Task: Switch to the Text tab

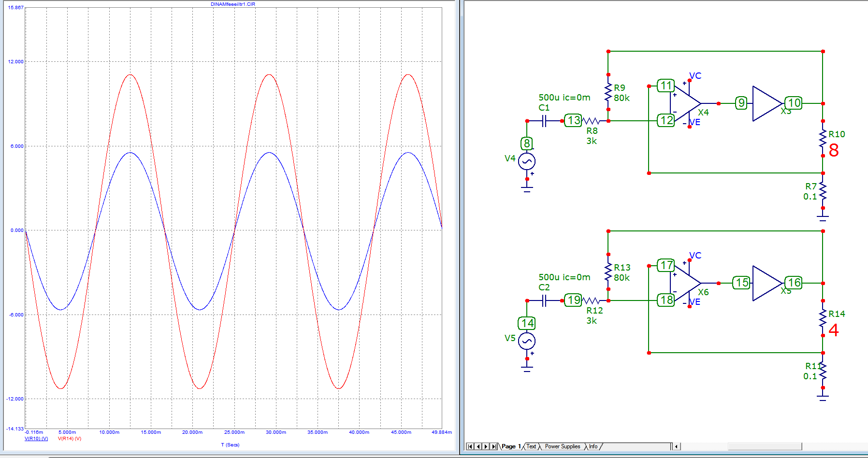Action: pyautogui.click(x=531, y=446)
